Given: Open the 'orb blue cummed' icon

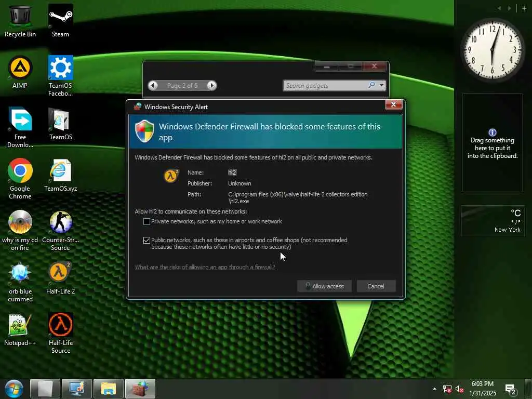Looking at the screenshot, I should coord(20,282).
